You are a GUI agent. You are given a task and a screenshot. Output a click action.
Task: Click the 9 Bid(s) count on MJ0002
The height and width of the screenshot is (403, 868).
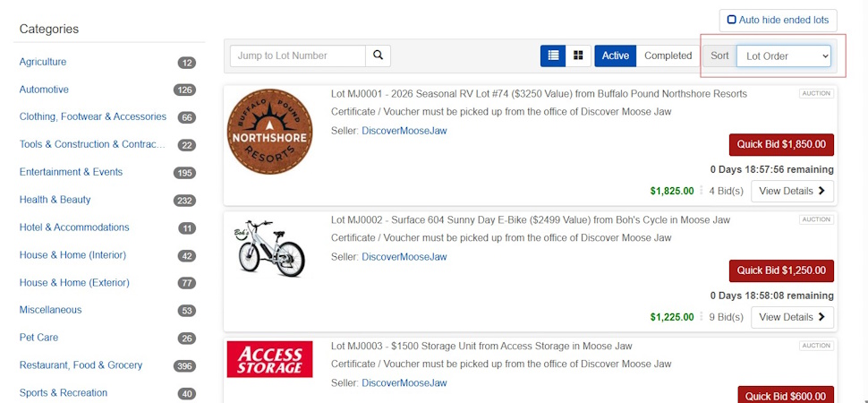click(727, 317)
